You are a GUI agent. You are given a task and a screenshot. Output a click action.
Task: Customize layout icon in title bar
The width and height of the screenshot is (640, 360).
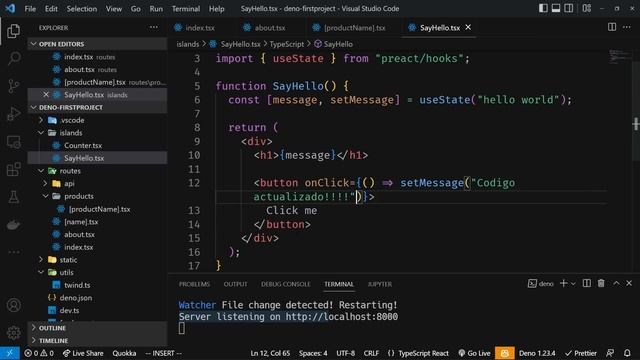click(x=587, y=8)
